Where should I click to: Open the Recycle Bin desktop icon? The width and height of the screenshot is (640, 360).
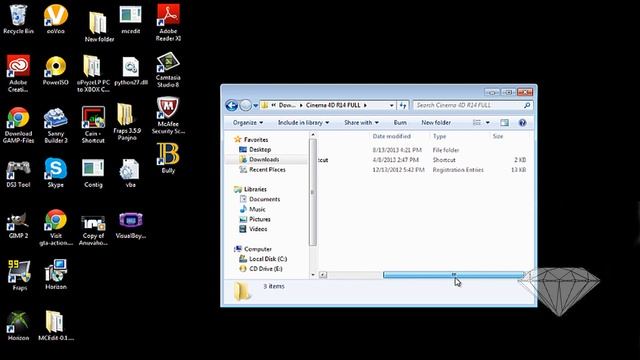[x=18, y=19]
